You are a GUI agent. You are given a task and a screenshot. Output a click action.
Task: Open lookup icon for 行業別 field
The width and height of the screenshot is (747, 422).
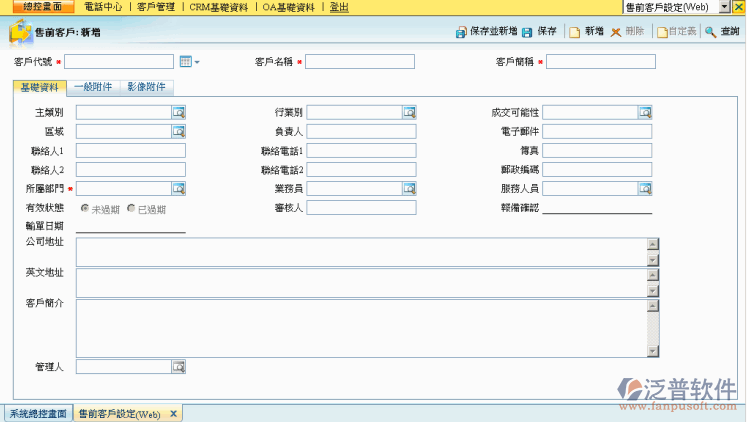coord(409,112)
